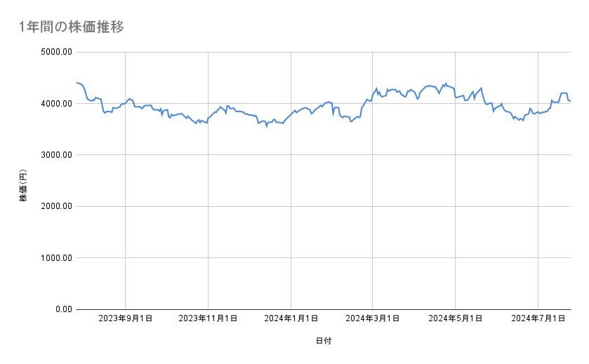
Task: Select the horizontal axis title 日付
Action: [x=323, y=342]
